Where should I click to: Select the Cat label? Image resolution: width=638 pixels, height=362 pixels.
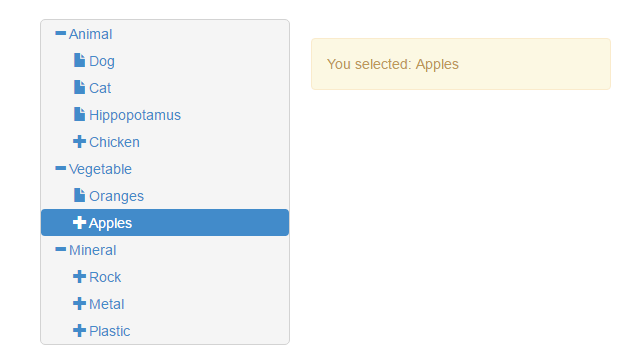(x=100, y=88)
